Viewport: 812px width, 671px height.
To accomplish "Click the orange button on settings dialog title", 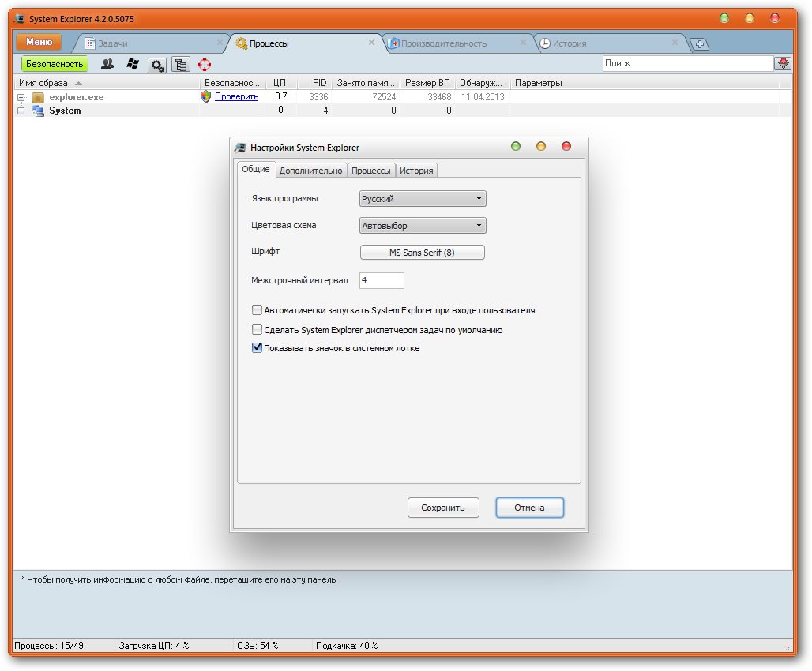I will pos(541,147).
